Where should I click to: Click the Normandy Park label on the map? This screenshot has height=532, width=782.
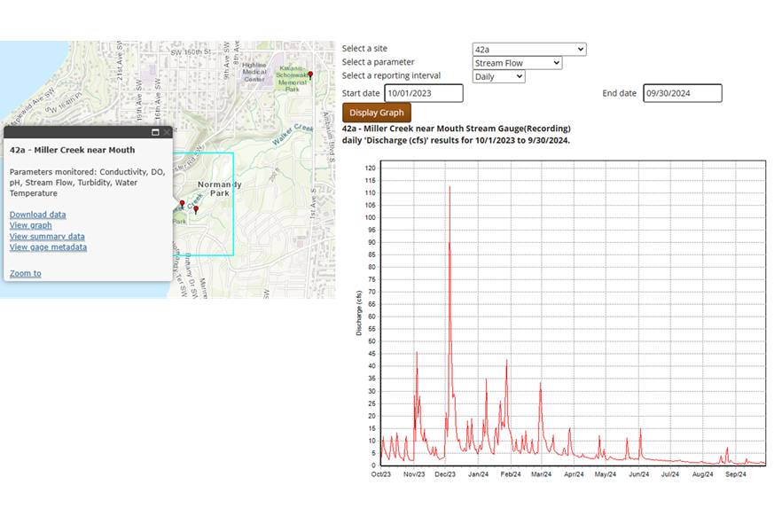(x=219, y=189)
